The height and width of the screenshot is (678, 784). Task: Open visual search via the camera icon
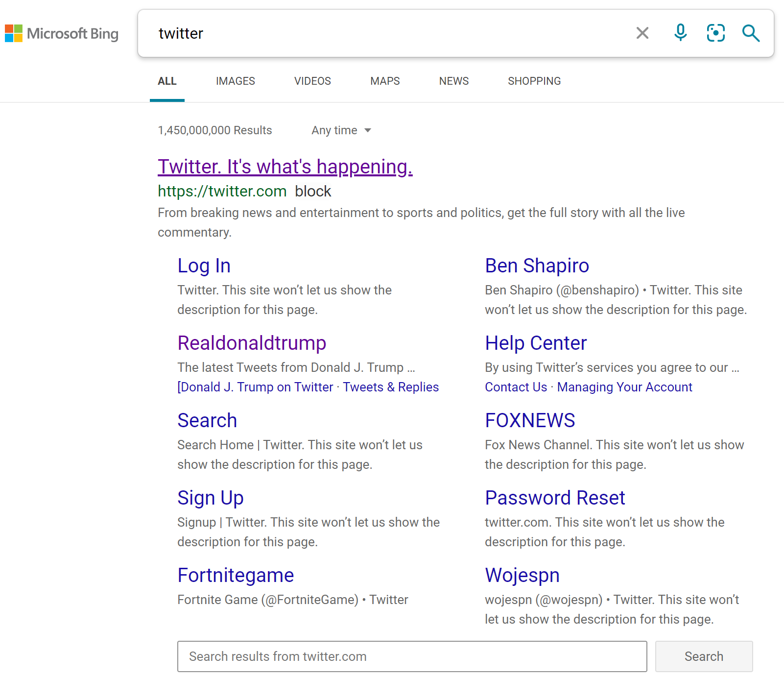click(x=715, y=33)
